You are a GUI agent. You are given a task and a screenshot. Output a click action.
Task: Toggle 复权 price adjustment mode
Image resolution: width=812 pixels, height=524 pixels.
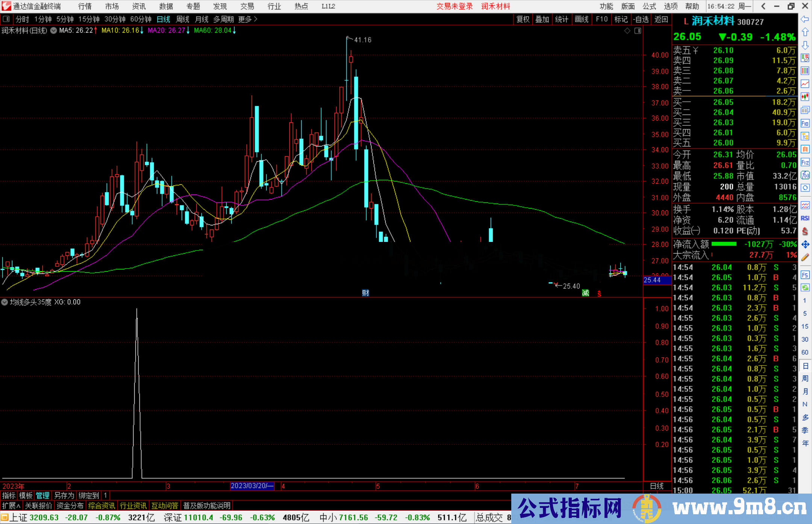coord(523,19)
